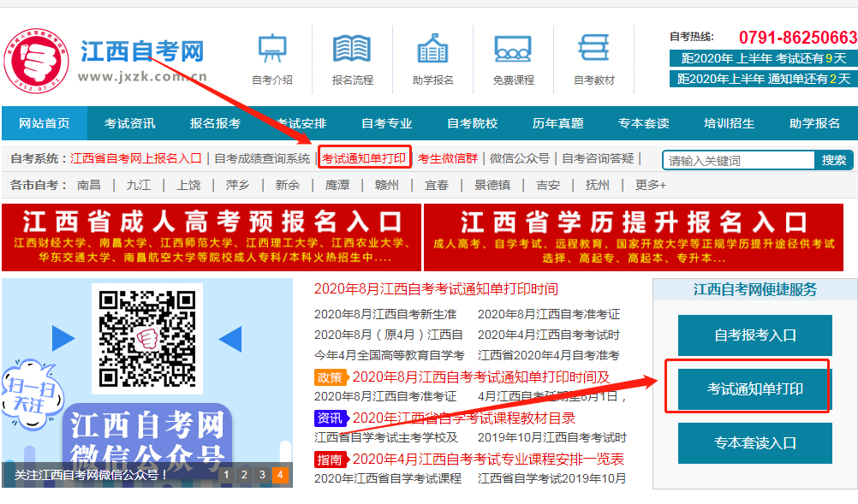Open the 网站首页 navigation tab
This screenshot has height=504, width=858.
point(45,123)
